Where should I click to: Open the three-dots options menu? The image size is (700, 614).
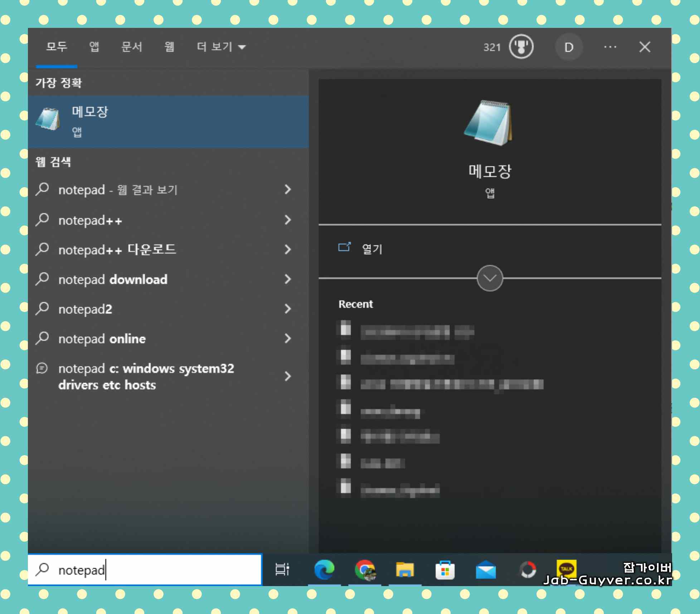tap(610, 47)
